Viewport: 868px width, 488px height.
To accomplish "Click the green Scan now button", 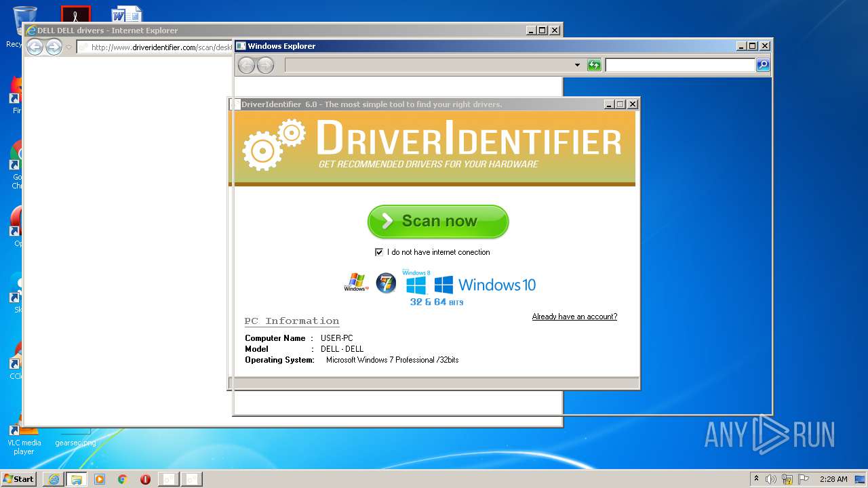I will pyautogui.click(x=438, y=222).
